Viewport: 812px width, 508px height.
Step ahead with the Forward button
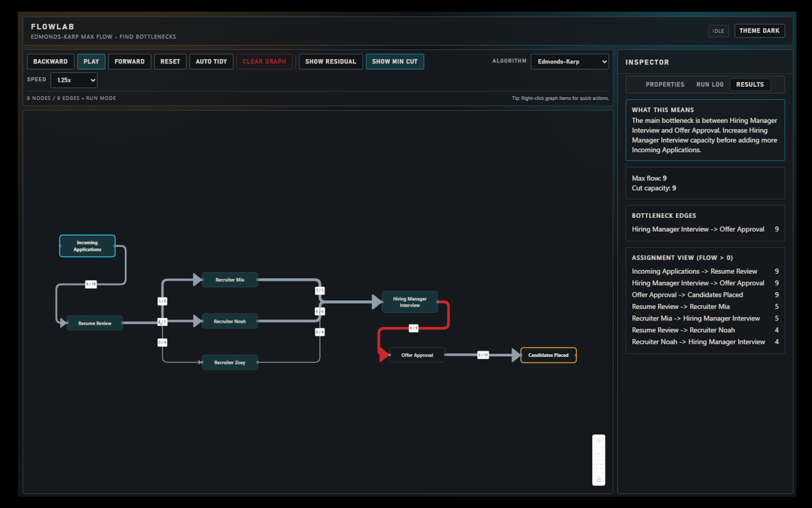pos(129,61)
